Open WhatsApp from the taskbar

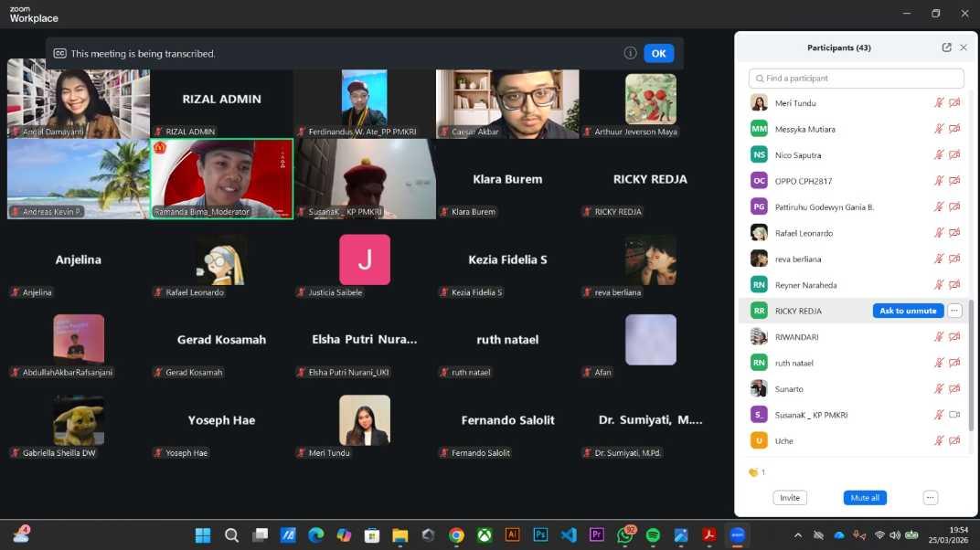(625, 535)
